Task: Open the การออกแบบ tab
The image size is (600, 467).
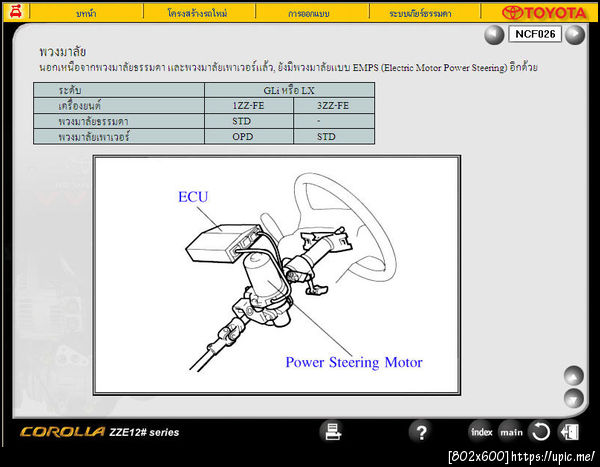Action: point(309,13)
